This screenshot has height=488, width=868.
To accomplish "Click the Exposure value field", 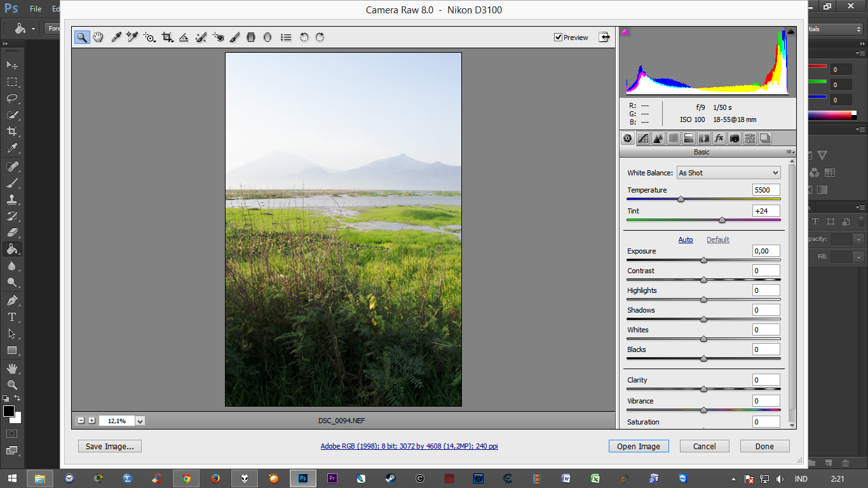I will [766, 251].
